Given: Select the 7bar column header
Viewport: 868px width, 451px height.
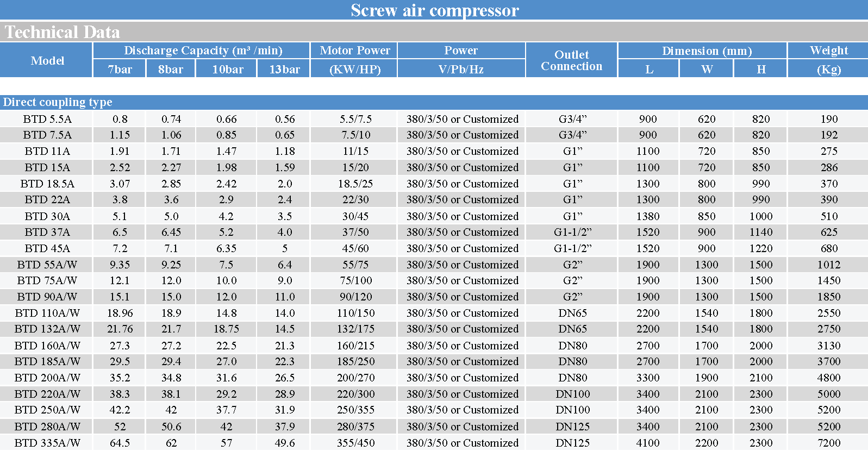Looking at the screenshot, I should click(x=120, y=69).
